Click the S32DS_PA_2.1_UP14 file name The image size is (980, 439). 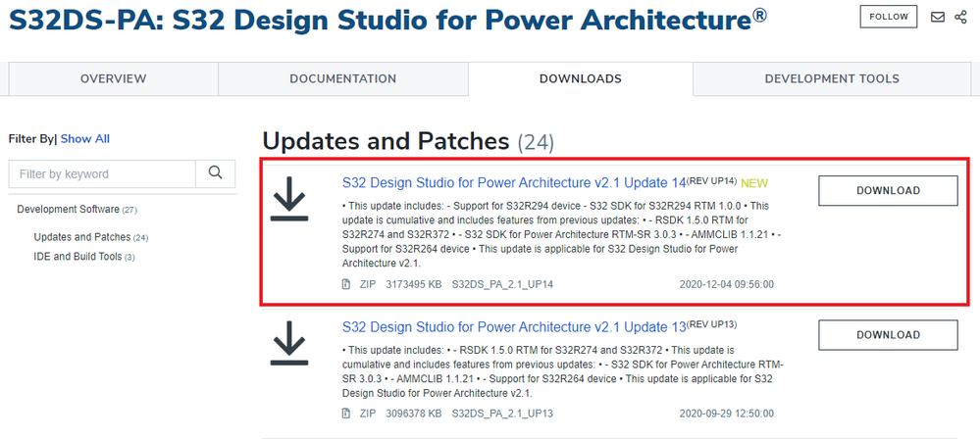click(502, 284)
